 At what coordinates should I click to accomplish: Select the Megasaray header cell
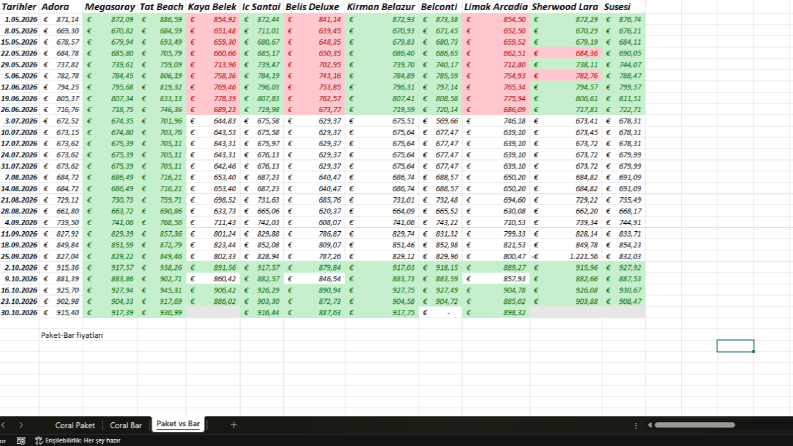(110, 7)
